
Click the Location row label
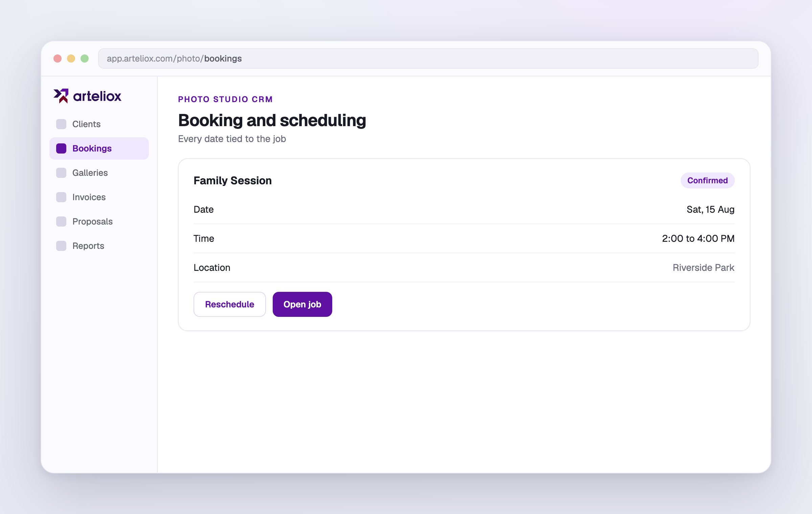(212, 268)
